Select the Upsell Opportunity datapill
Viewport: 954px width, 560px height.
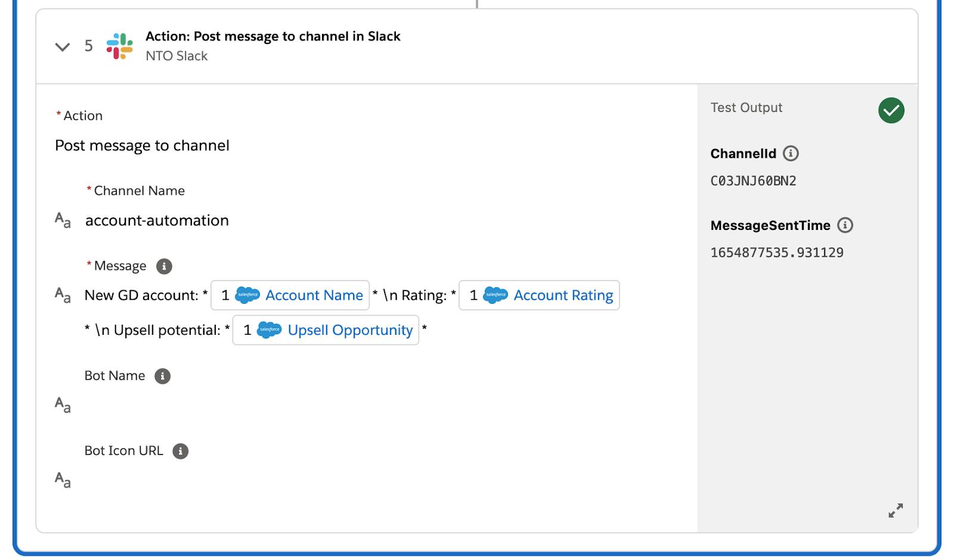click(x=326, y=330)
